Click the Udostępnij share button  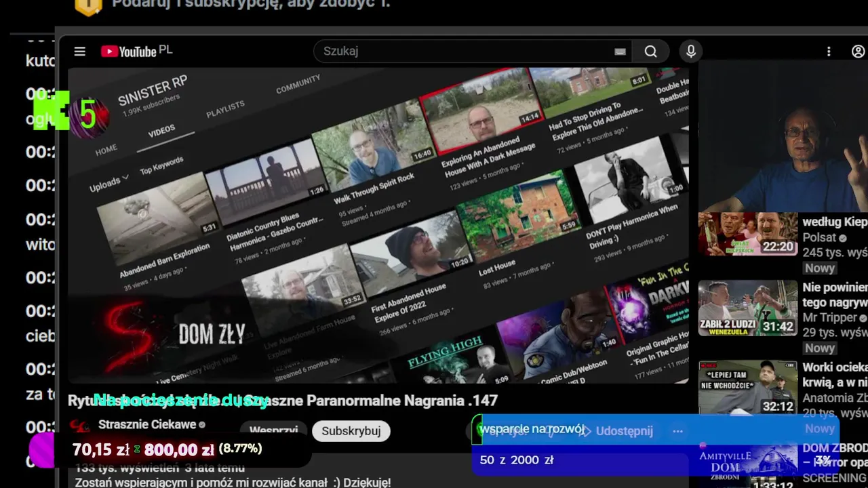(617, 431)
